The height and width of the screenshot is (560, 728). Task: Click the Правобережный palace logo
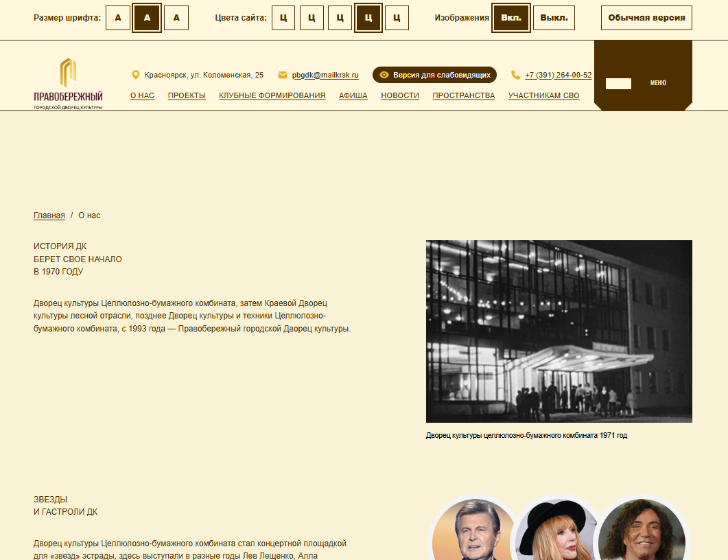pyautogui.click(x=68, y=84)
